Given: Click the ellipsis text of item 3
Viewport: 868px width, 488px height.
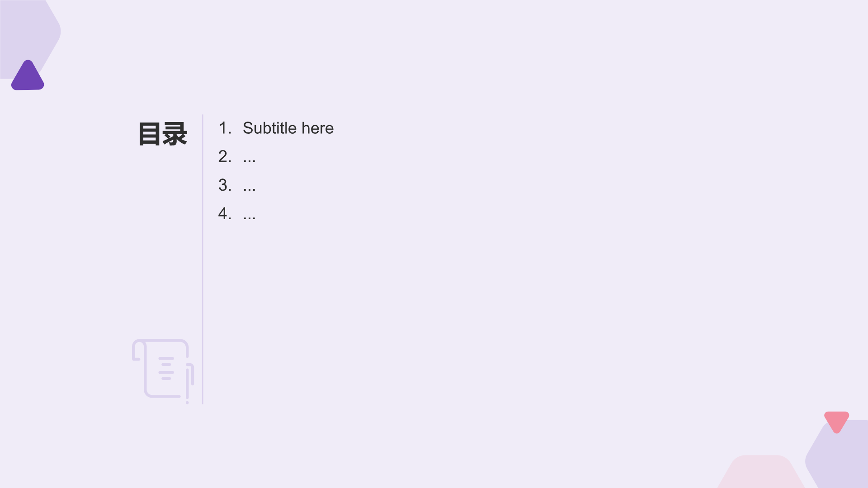Looking at the screenshot, I should (249, 186).
